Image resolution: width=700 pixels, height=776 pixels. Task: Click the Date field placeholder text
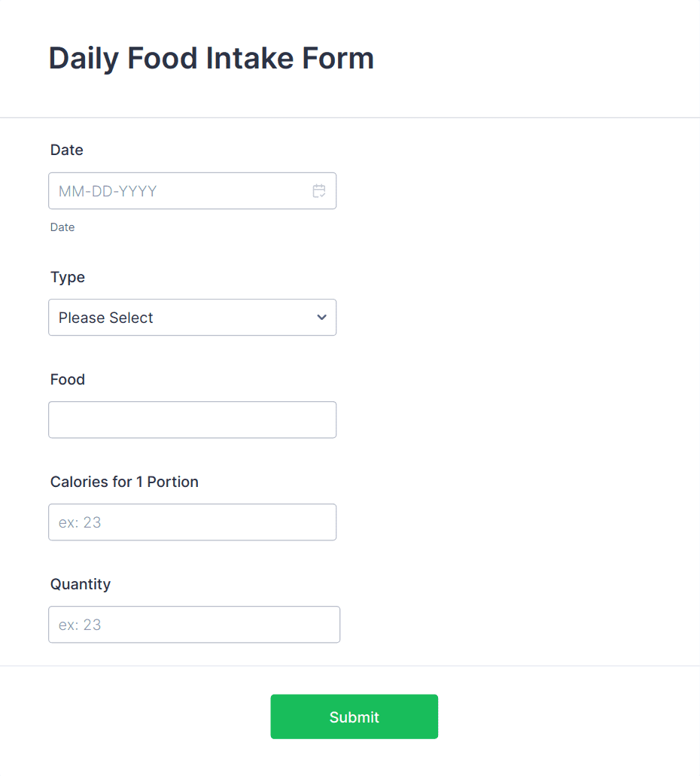[108, 190]
